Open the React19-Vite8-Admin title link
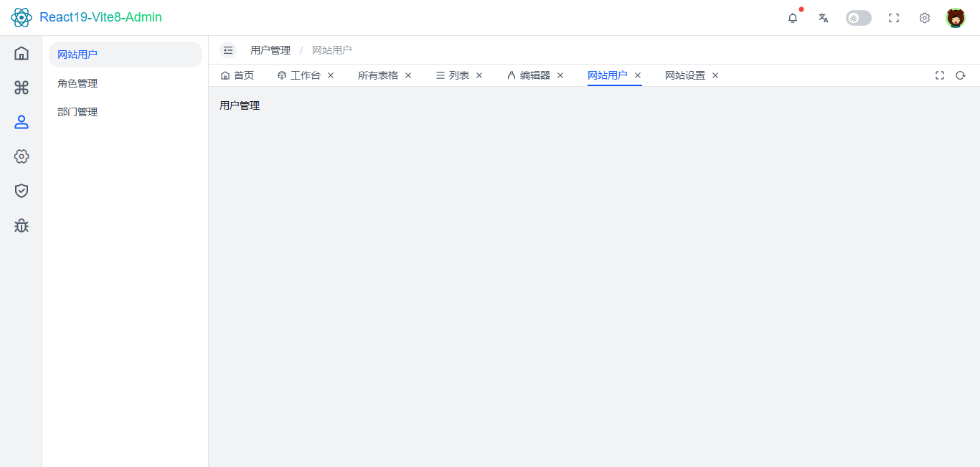The width and height of the screenshot is (980, 467). (100, 17)
